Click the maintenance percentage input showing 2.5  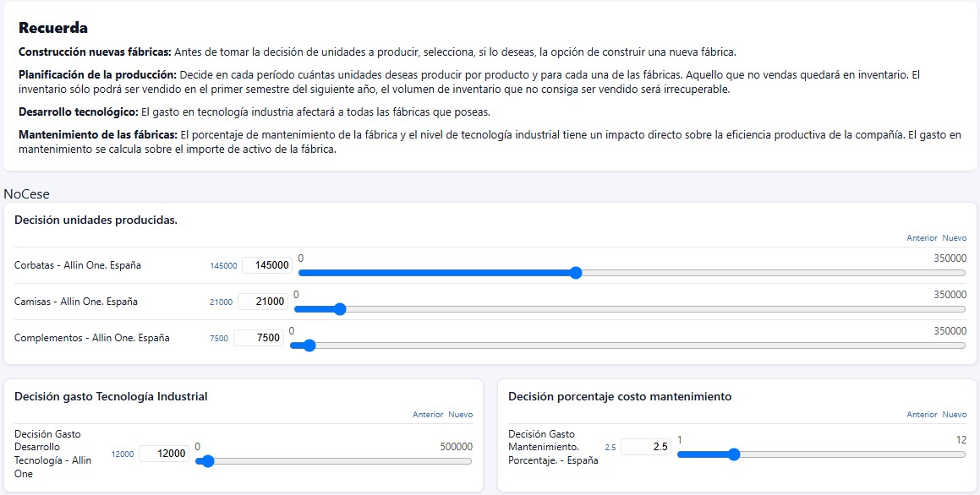[x=646, y=447]
